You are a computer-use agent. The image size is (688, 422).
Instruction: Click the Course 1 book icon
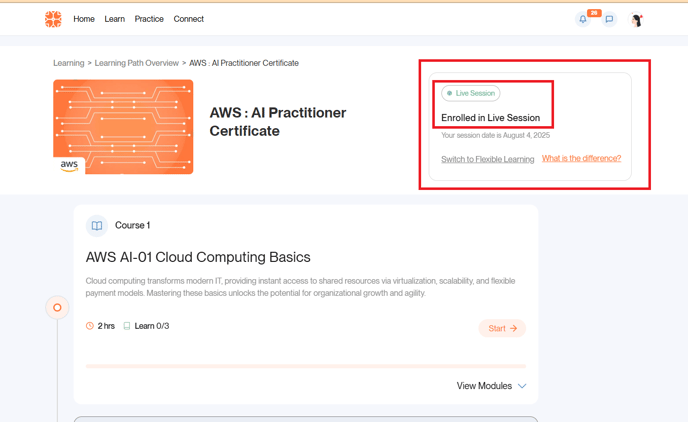97,225
